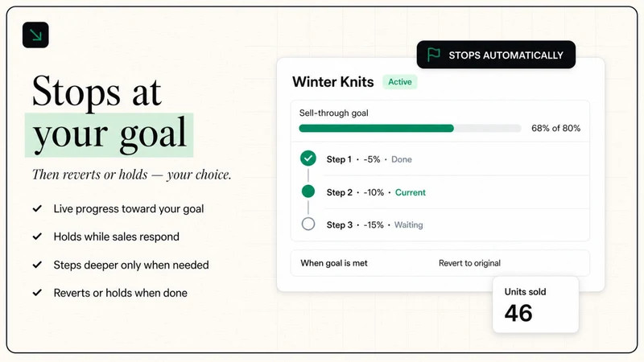Select the Step 3 empty waiting circle
Screen dimensions: 644x362
pos(308,224)
